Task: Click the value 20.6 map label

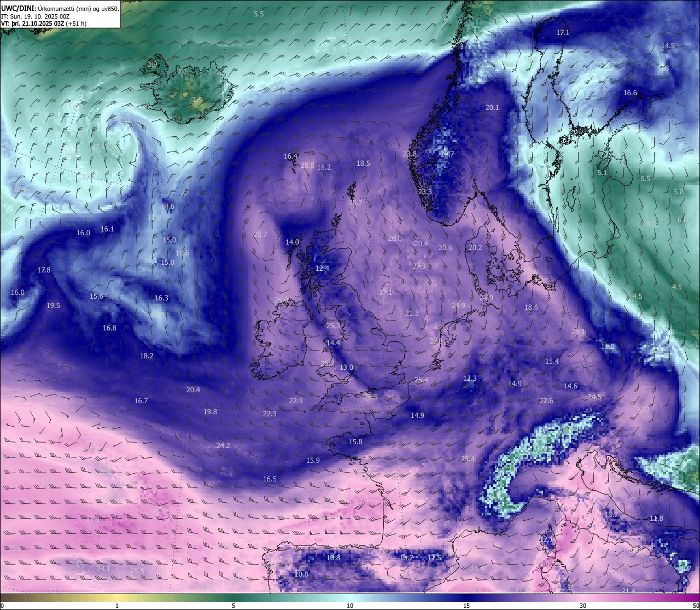Action: pos(445,248)
